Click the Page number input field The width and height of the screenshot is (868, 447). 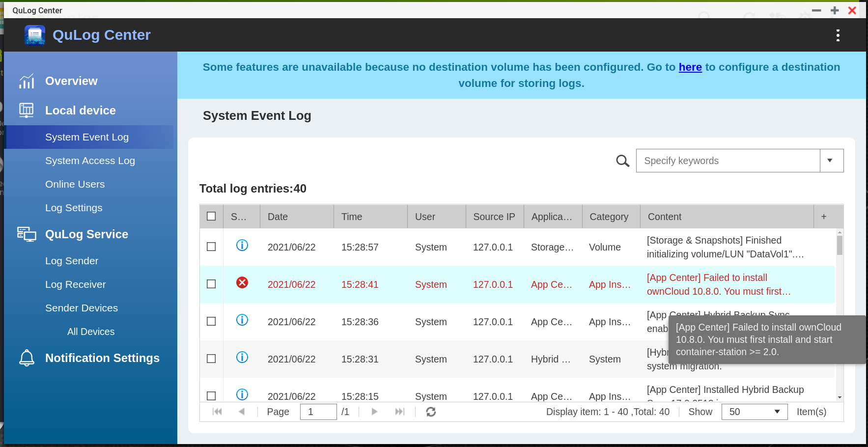pos(318,412)
